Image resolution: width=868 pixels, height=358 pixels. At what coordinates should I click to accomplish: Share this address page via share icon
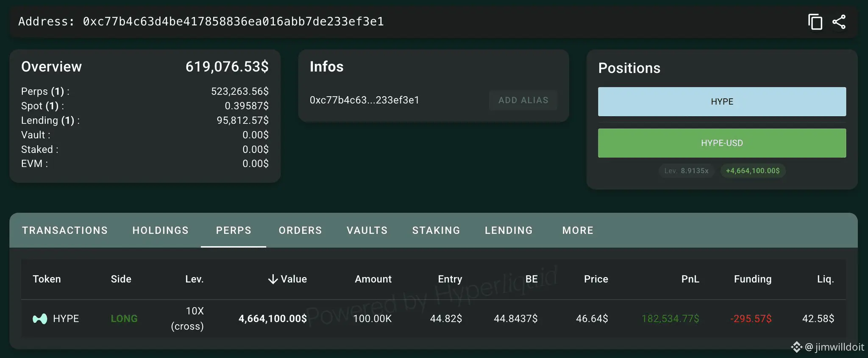click(839, 22)
